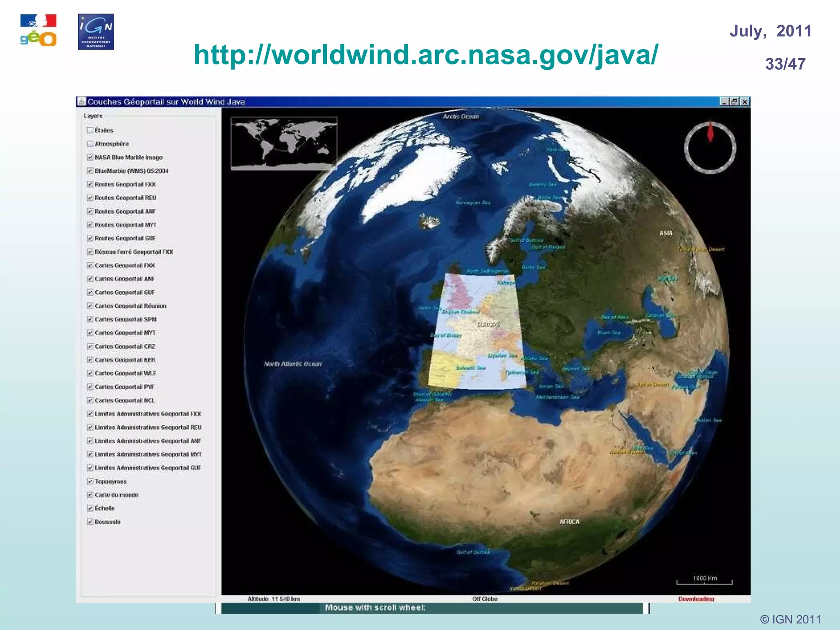Toggle Cartes Geoportail GUF checkbox
Screen dimensions: 840x630
click(90, 292)
